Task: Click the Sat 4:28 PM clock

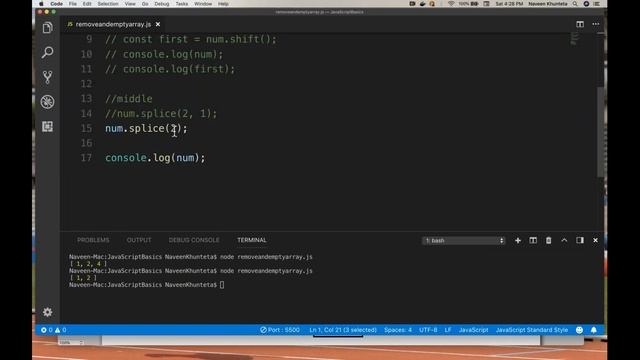Action: coord(509,4)
